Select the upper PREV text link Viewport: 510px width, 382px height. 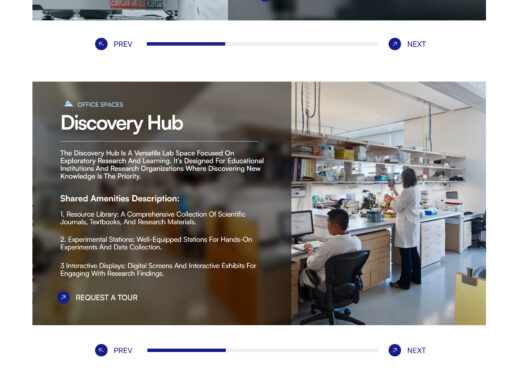pyautogui.click(x=123, y=44)
